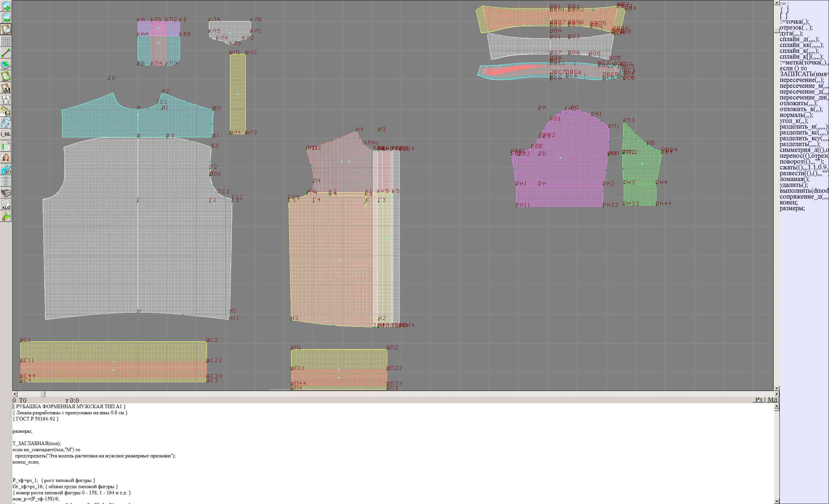This screenshot has width=829, height=504.
Task: Toggle the grid display icon
Action: (6, 41)
